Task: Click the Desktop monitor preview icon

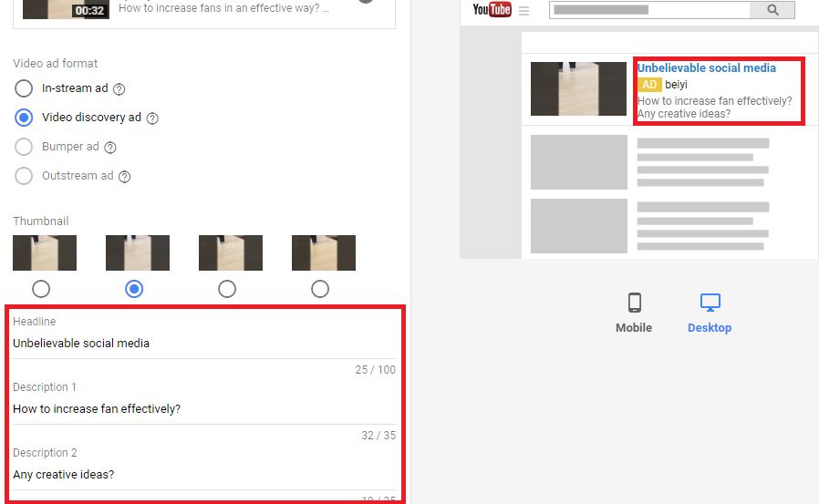Action: (710, 303)
